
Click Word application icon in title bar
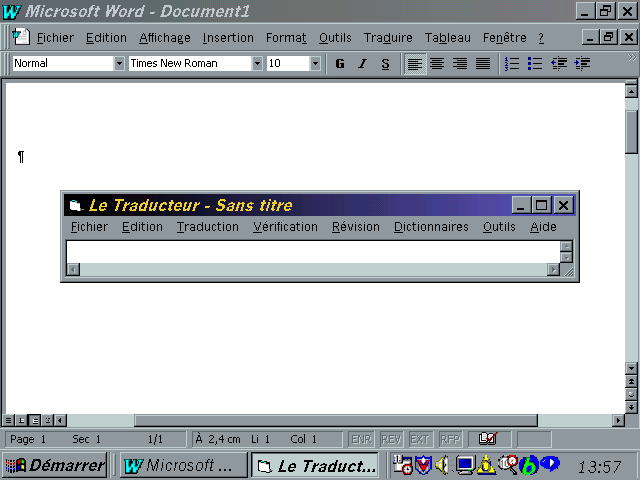tap(11, 11)
